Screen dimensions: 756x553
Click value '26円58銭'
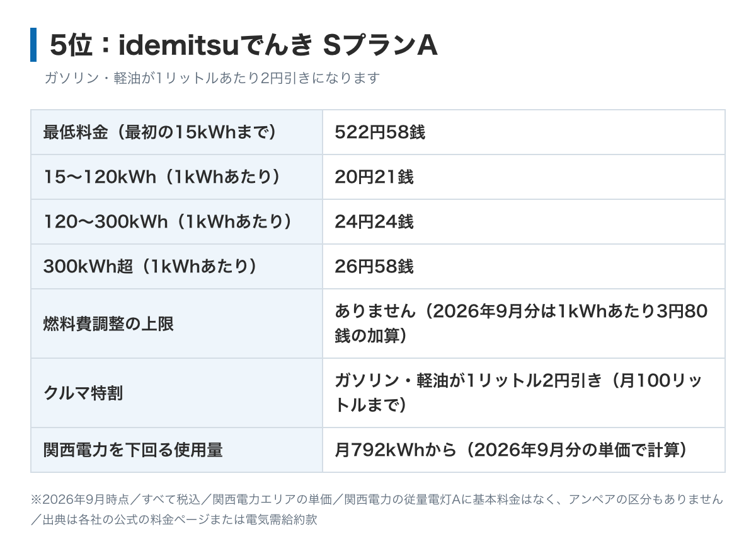tap(374, 267)
